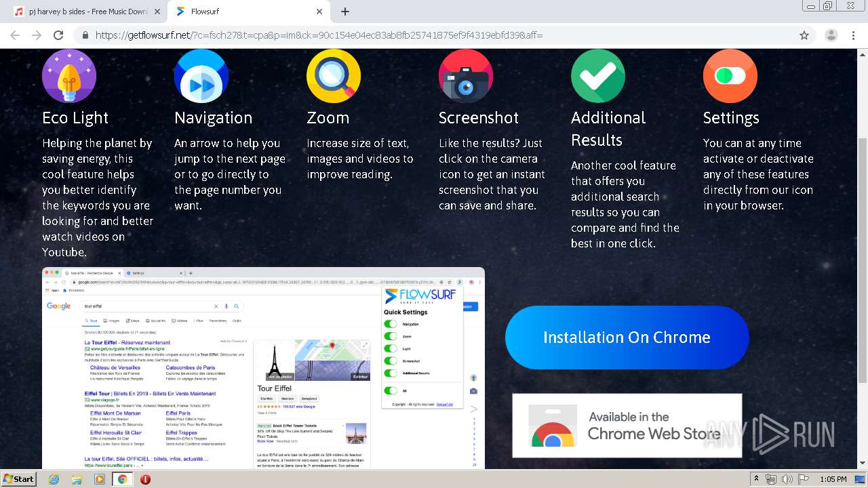Open a new browser tab
Image resolution: width=868 pixels, height=488 pixels.
[x=345, y=12]
